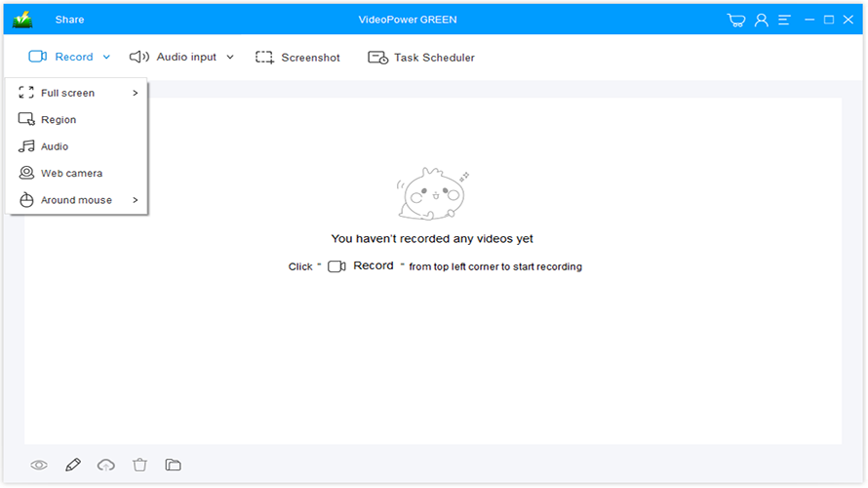Open the Share menu in title bar
This screenshot has width=868, height=488.
tap(70, 20)
